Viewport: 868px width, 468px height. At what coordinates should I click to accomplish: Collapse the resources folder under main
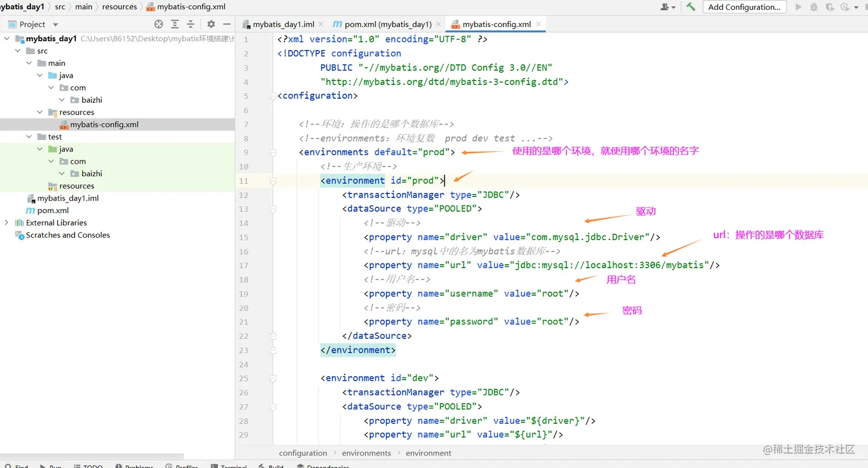(40, 112)
